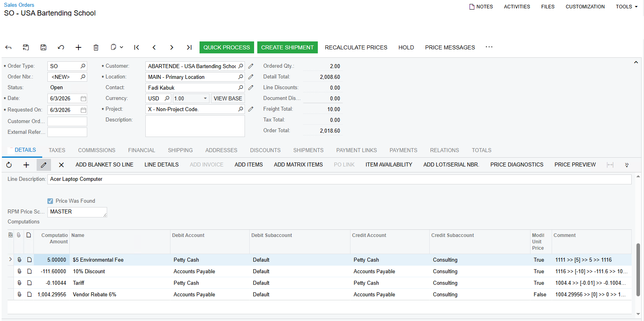Click the Customer Order Nbr input field
644x321 pixels.
(x=67, y=121)
